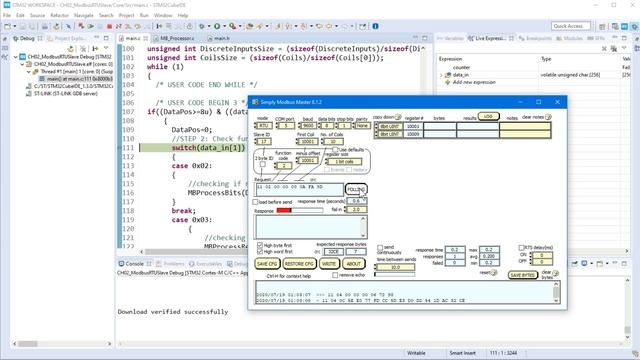Click the clear bytes icon in Modbus window
640x360 pixels.
pos(555,273)
